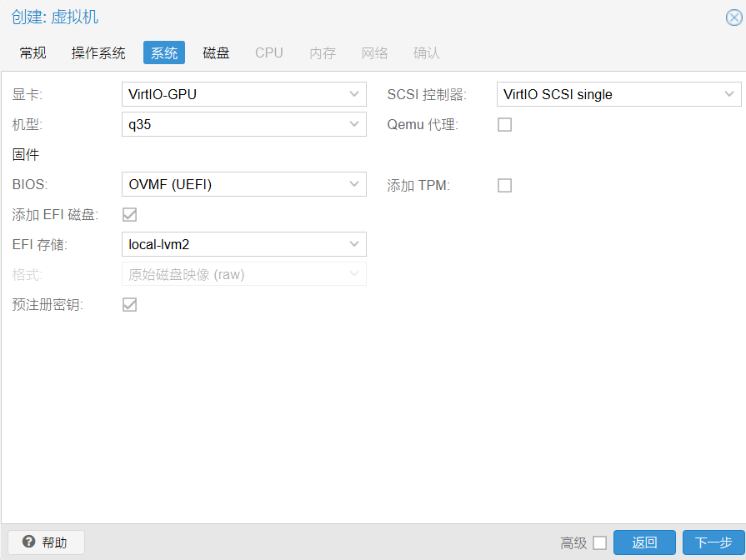Screen dimensions: 746x560
Task: Click the 返回 button
Action: click(x=644, y=543)
